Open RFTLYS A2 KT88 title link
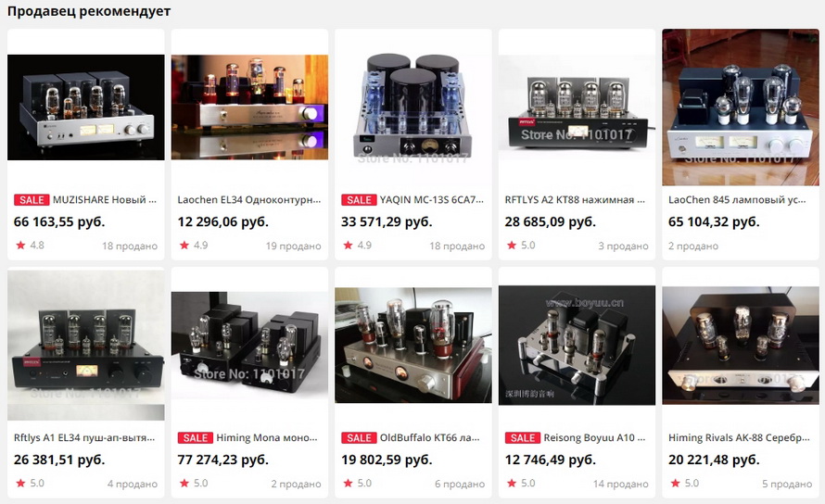The image size is (825, 504). [x=575, y=200]
